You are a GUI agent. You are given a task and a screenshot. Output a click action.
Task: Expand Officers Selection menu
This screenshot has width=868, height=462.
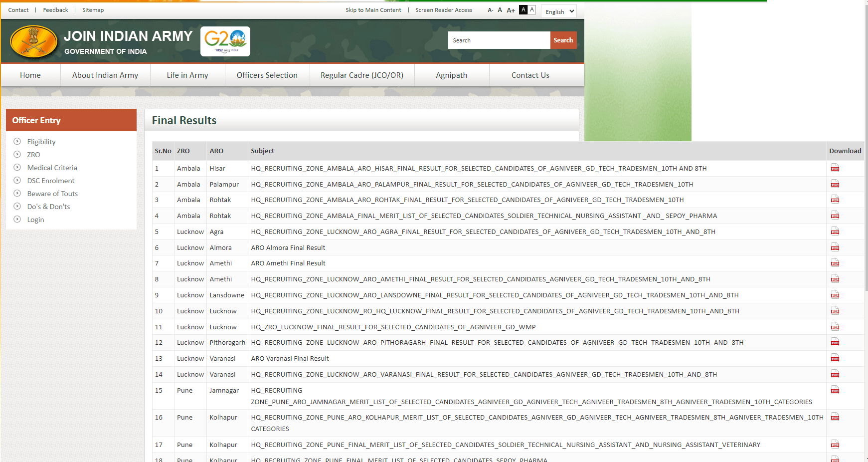click(267, 75)
